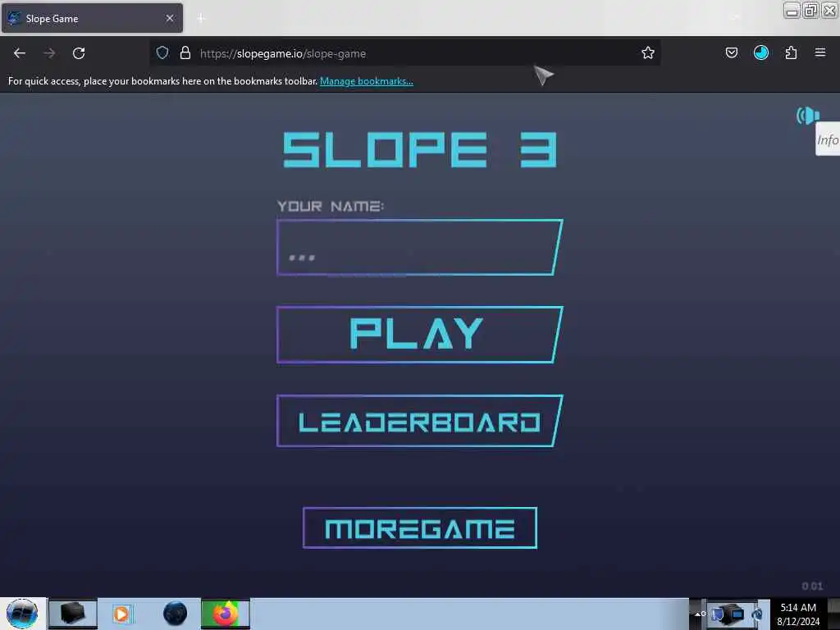The width and height of the screenshot is (840, 630).
Task: Open the Info side tab
Action: pyautogui.click(x=828, y=139)
